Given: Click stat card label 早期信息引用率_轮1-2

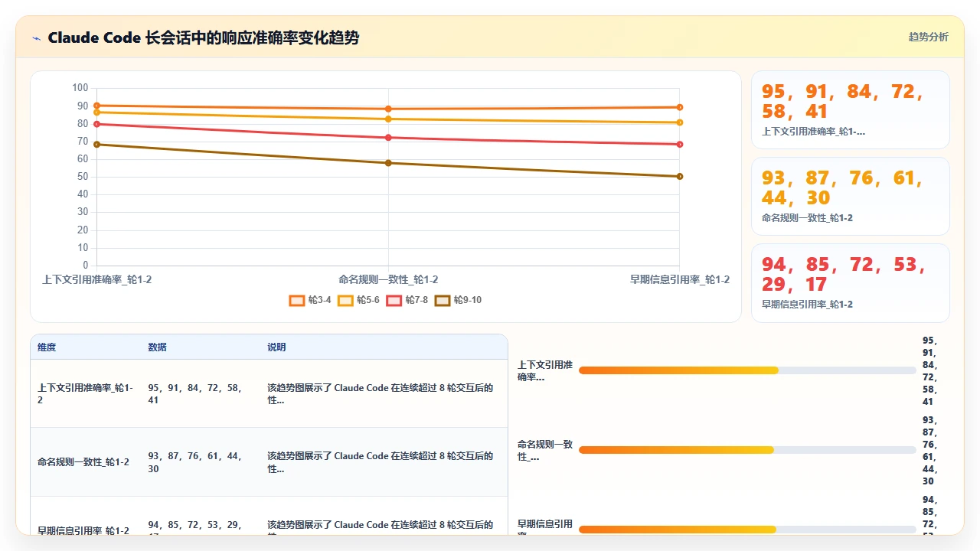Looking at the screenshot, I should pos(807,305).
